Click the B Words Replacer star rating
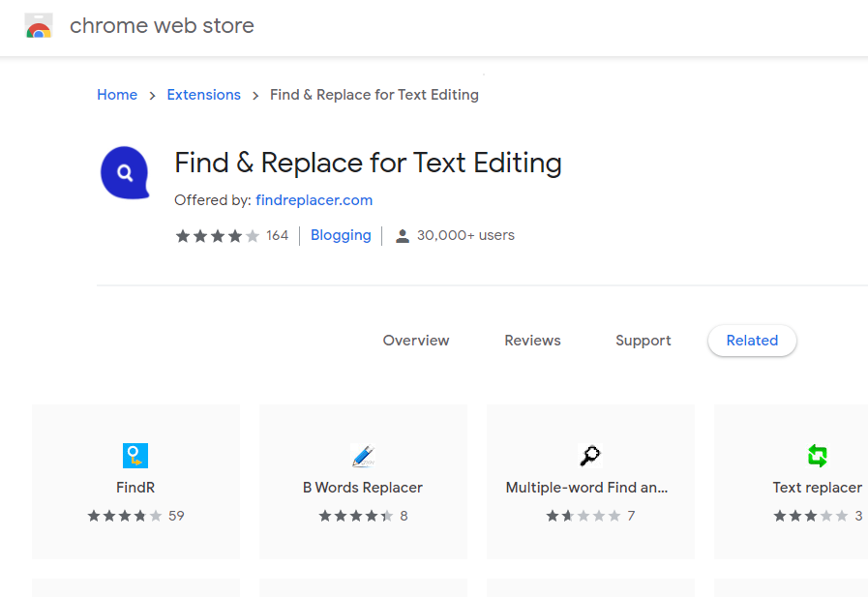The height and width of the screenshot is (597, 868). click(356, 517)
